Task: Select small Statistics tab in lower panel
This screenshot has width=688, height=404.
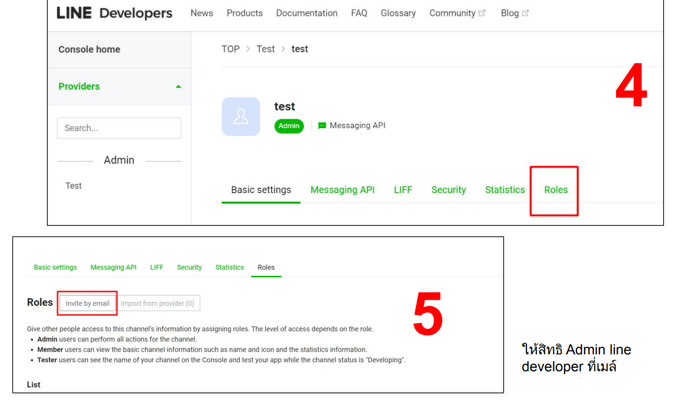Action: (x=229, y=267)
